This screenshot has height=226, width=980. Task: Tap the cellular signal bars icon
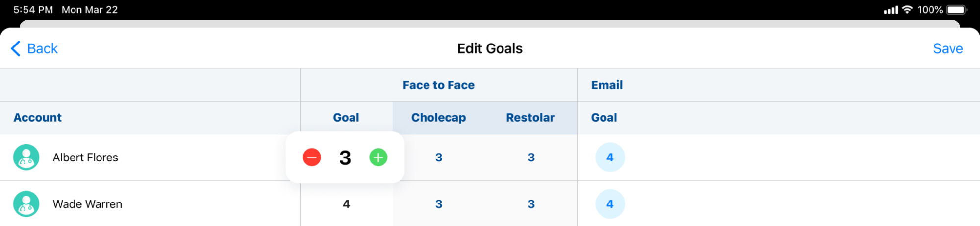click(x=891, y=10)
